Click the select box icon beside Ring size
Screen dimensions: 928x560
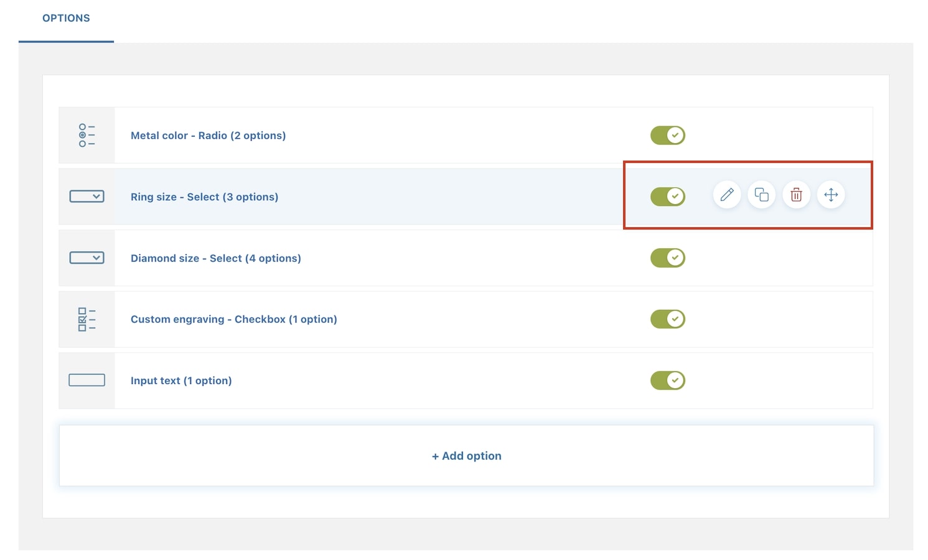(x=87, y=197)
